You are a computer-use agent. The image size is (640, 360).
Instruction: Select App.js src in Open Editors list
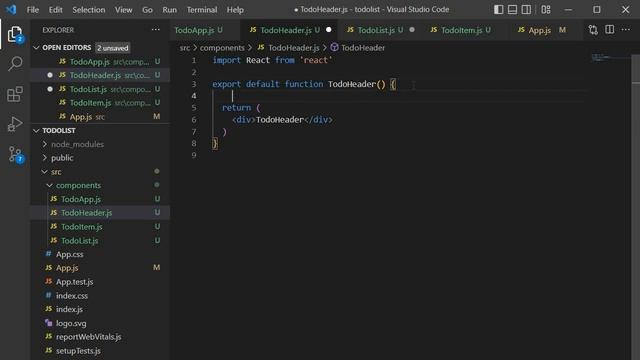pyautogui.click(x=100, y=116)
